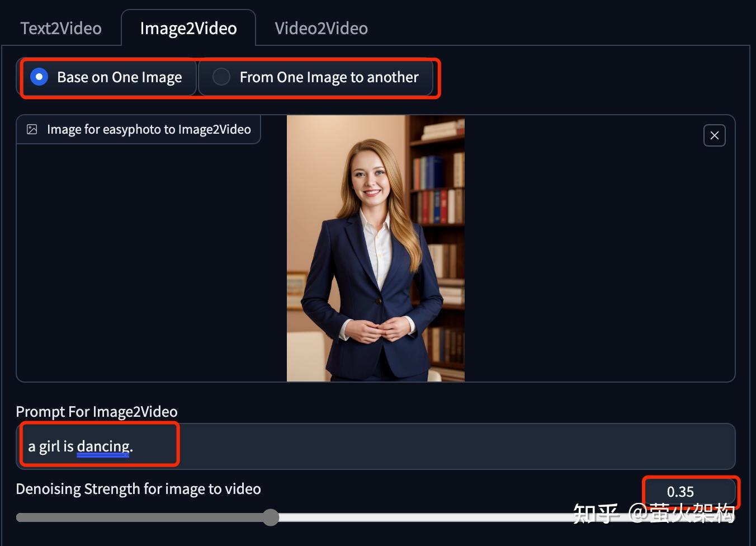Click the X icon to clear the image
756x546 pixels.
pos(714,135)
